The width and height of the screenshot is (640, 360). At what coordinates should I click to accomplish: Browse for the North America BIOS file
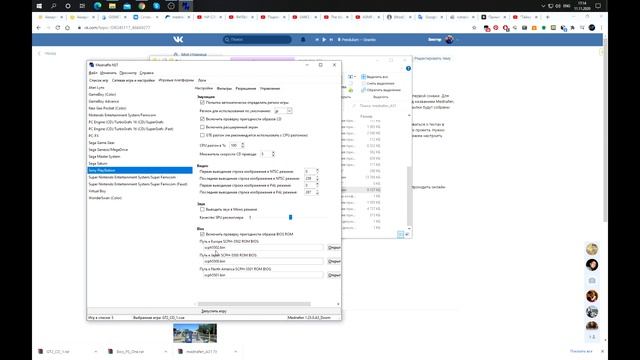coord(334,275)
